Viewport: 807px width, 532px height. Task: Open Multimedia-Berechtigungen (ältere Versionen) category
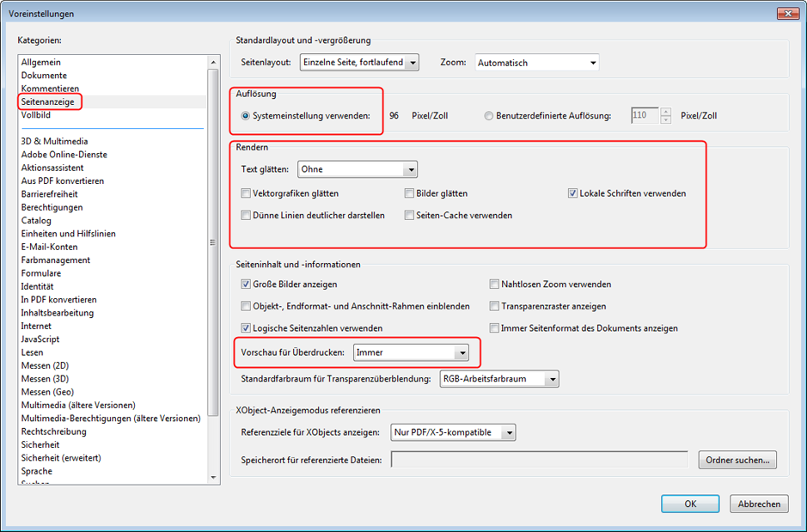(x=111, y=419)
